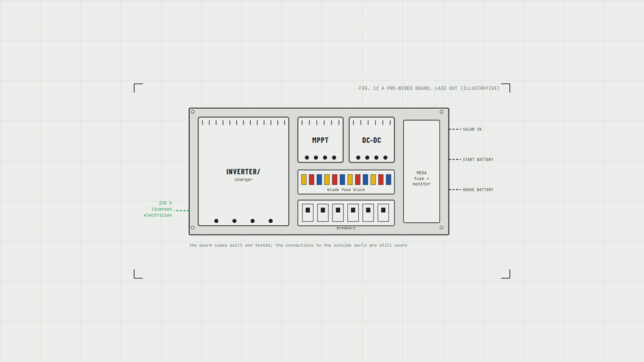
Task: Click the top-left board mounting hole
Action: [x=193, y=112]
